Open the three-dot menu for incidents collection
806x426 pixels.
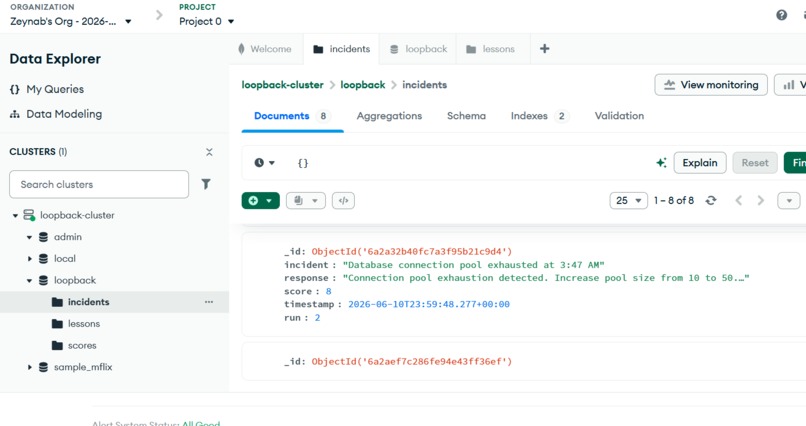(209, 302)
